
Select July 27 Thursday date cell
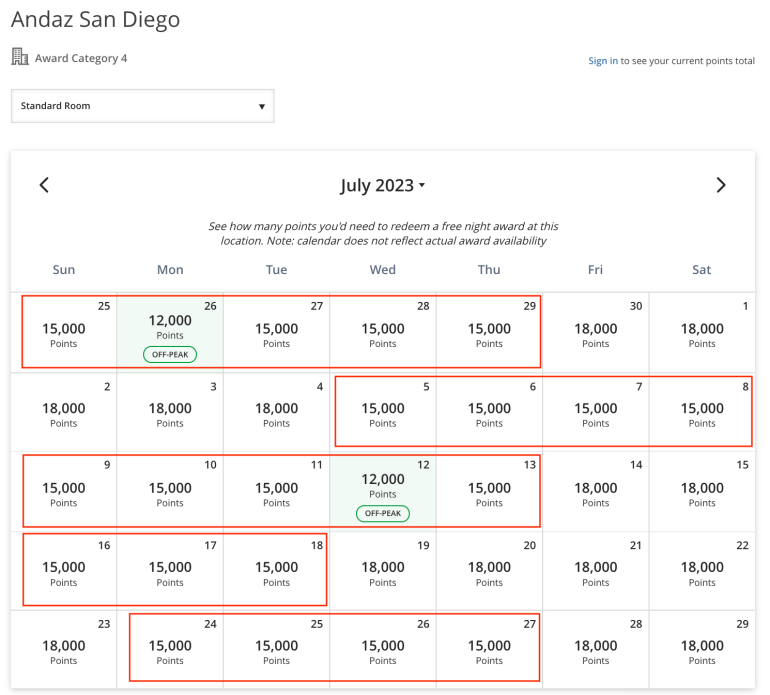(x=489, y=647)
